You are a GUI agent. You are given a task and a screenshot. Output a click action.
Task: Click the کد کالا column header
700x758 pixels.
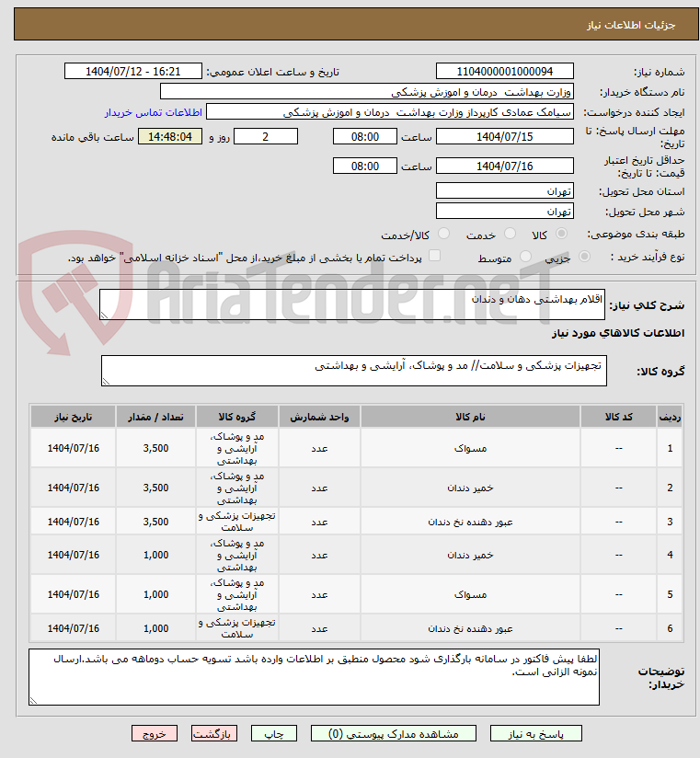click(619, 417)
